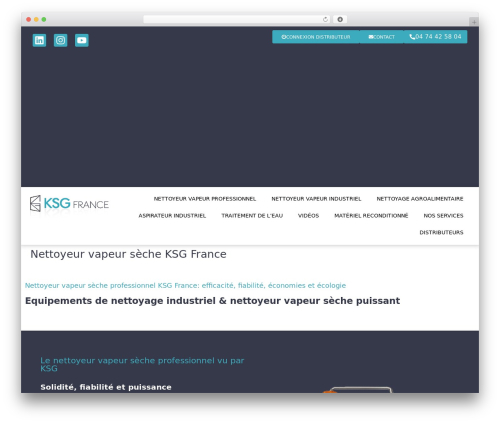Click the green maximize window button
Viewport: 500px width, 423px height.
(44, 19)
